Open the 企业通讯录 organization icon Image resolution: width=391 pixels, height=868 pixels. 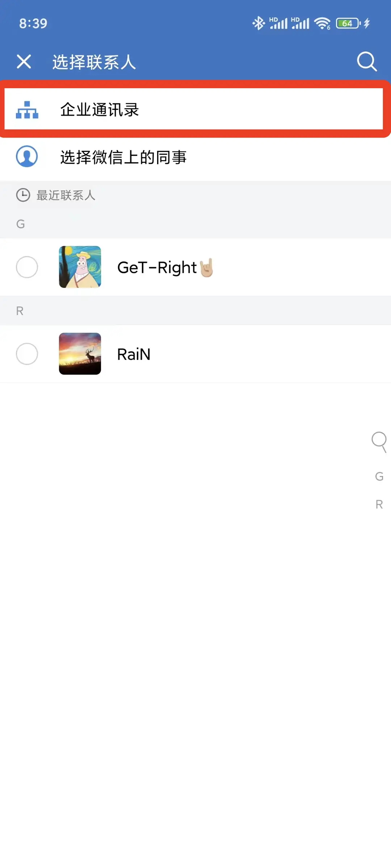point(27,110)
